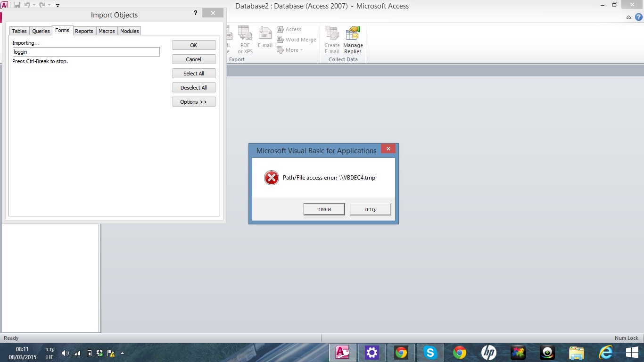Open the purple gear app in taskbar
The image size is (644, 362).
(372, 353)
